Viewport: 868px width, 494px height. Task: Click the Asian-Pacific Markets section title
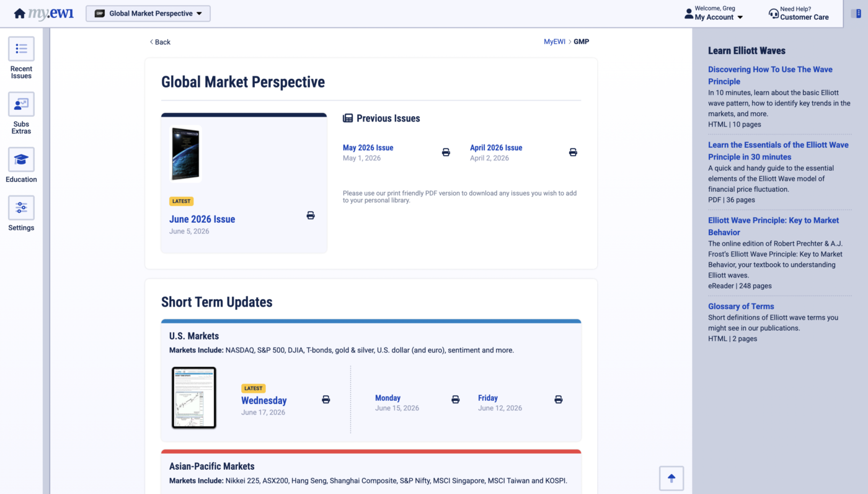212,466
